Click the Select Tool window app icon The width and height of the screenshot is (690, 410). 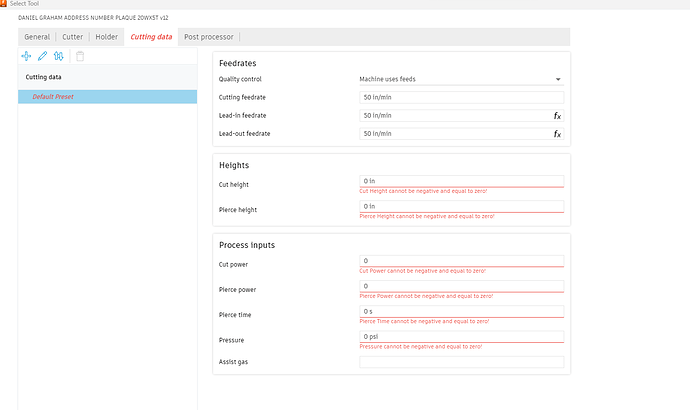tap(4, 4)
